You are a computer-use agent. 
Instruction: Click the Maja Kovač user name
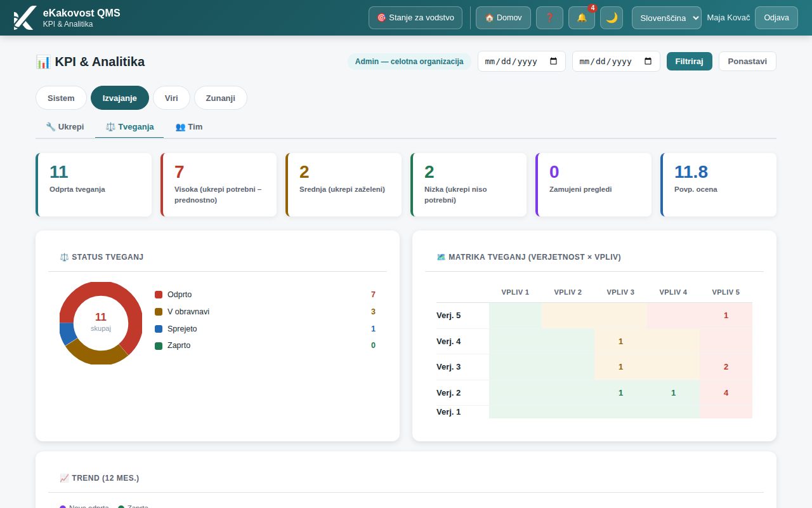(728, 18)
